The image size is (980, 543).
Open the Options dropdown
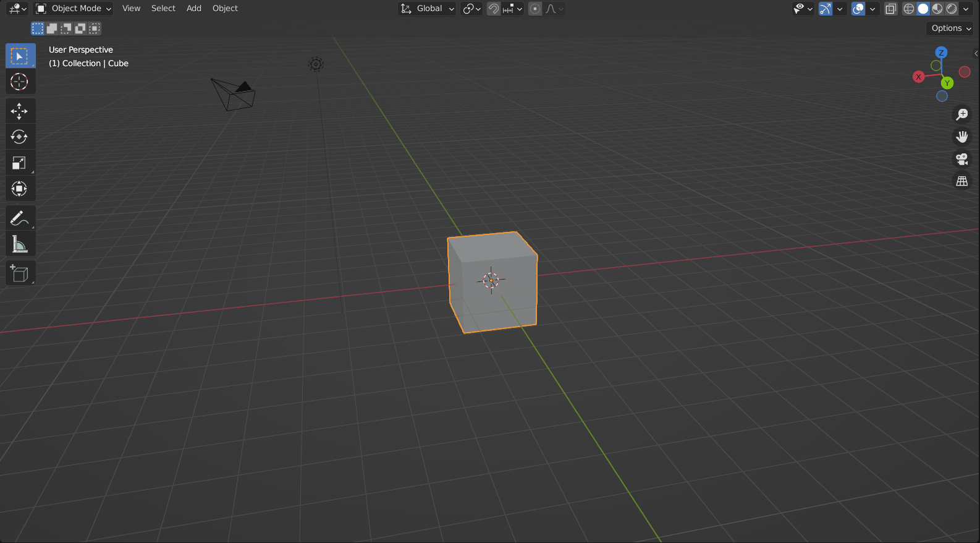point(951,28)
